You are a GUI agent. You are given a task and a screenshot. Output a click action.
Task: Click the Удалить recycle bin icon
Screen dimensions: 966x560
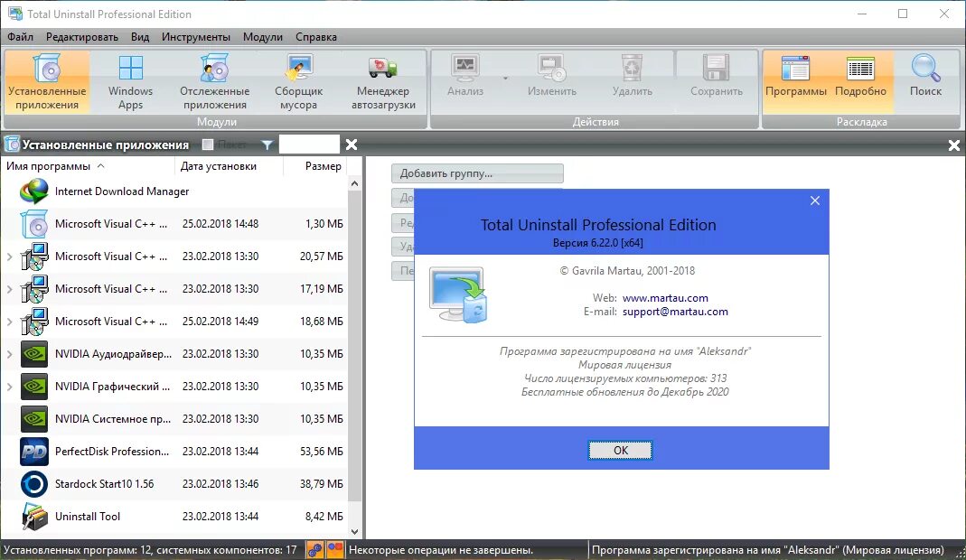(632, 68)
